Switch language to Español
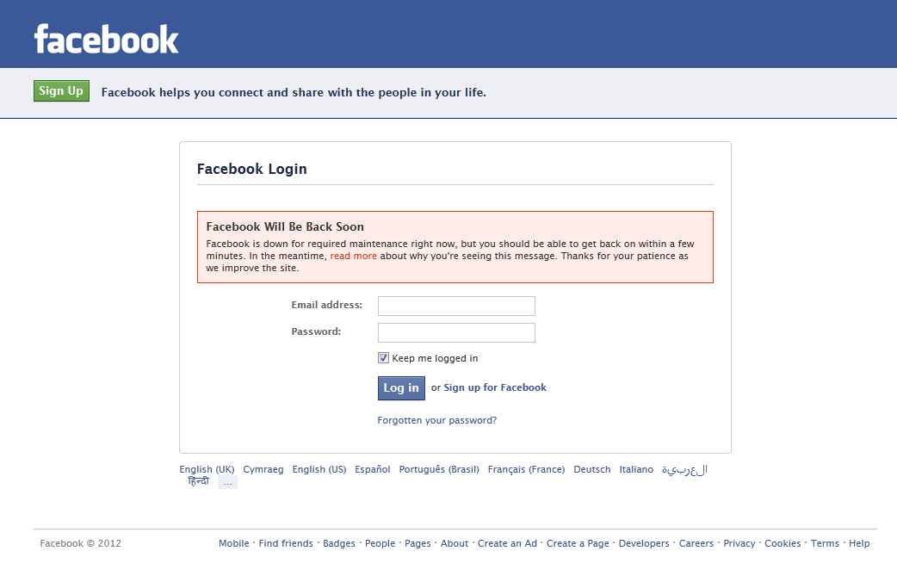This screenshot has width=897, height=588. (373, 469)
